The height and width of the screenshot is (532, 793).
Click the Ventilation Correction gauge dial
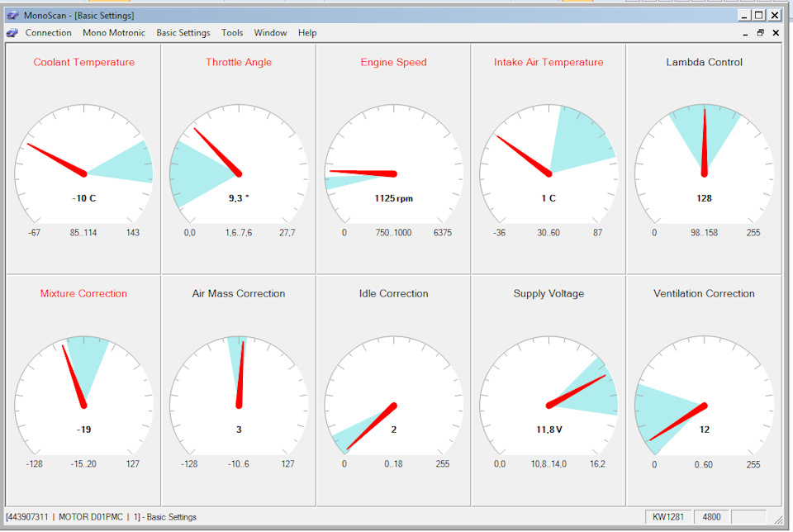point(704,395)
